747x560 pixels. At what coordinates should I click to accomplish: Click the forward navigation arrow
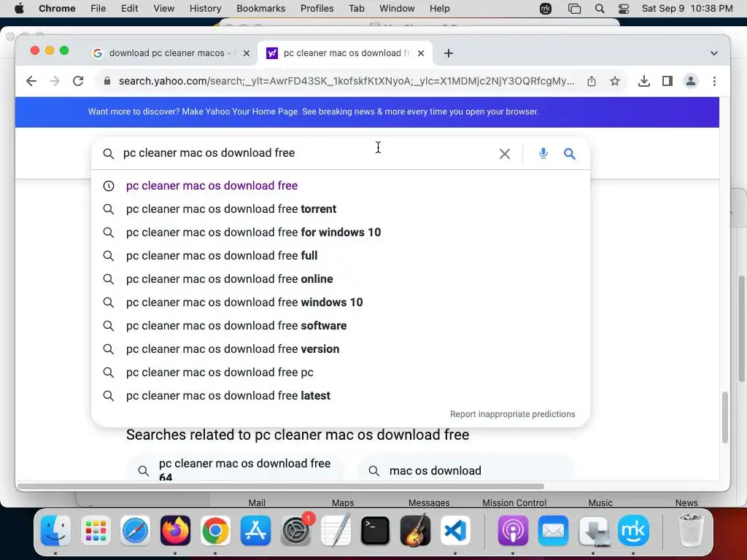[x=55, y=81]
